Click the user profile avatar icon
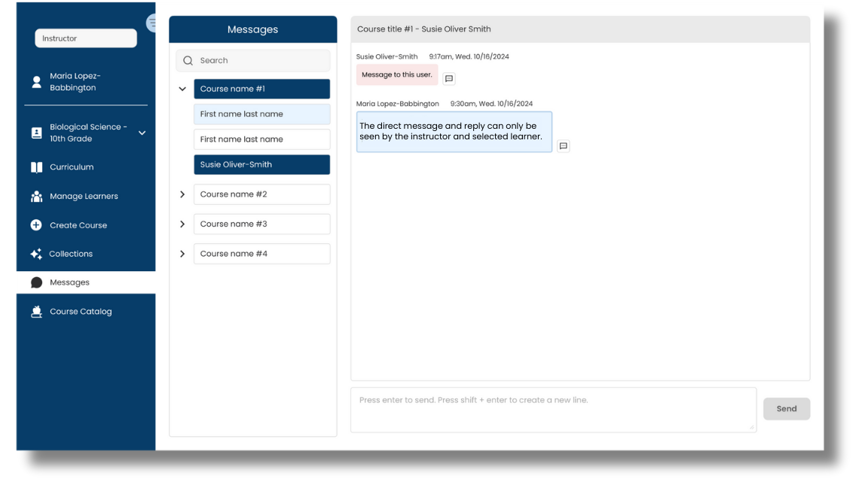 tap(36, 82)
